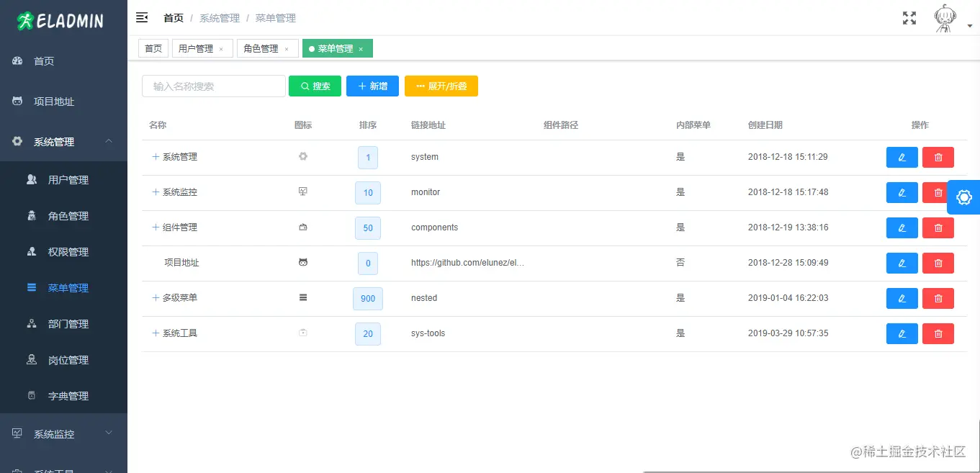Close the 角色管理 tab
Viewport: 980px width, 473px height.
click(286, 49)
